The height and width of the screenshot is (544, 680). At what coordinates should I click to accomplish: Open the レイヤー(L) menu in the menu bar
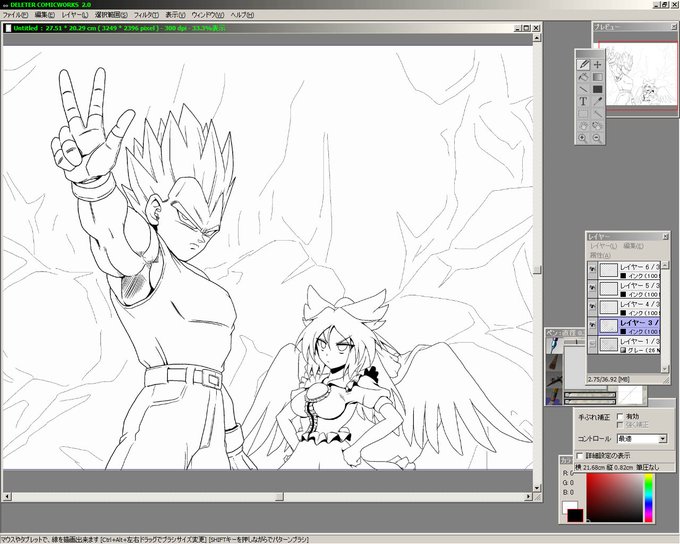[x=75, y=15]
